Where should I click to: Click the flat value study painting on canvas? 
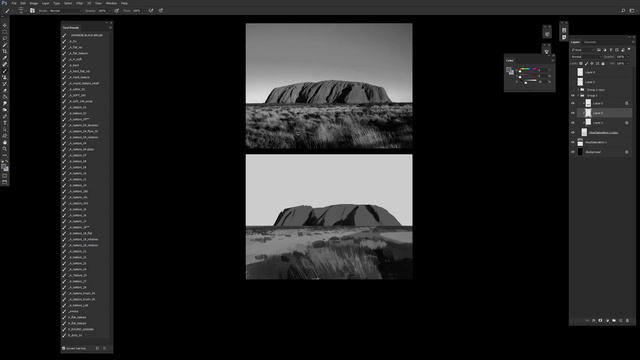(x=329, y=217)
